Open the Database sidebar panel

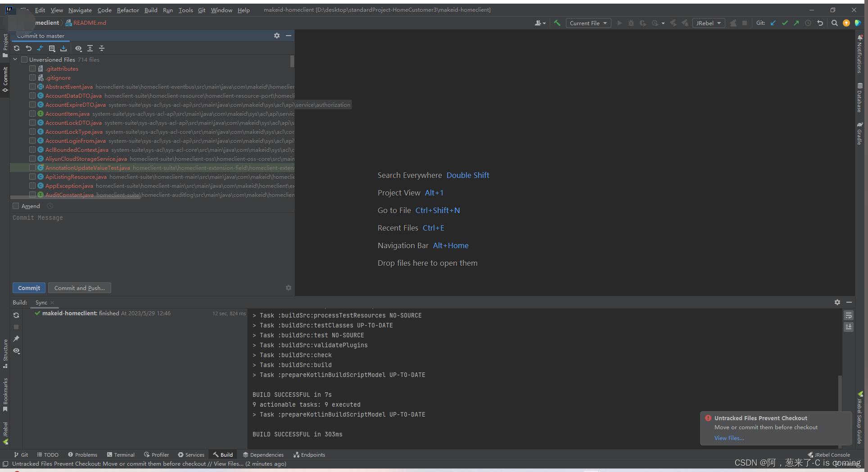point(860,97)
